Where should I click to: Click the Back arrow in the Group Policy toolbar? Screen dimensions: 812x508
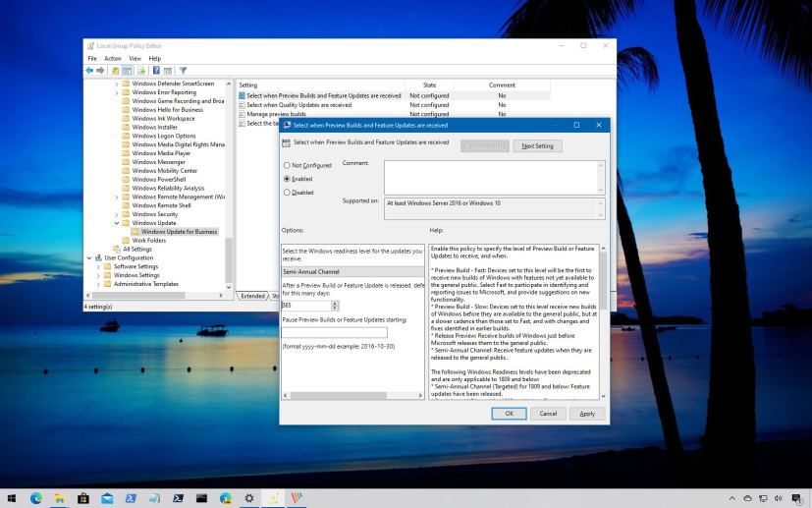tap(89, 71)
